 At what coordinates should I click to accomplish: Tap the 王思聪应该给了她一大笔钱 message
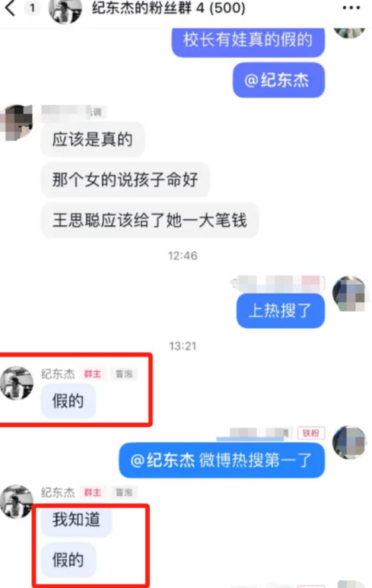coord(150,220)
